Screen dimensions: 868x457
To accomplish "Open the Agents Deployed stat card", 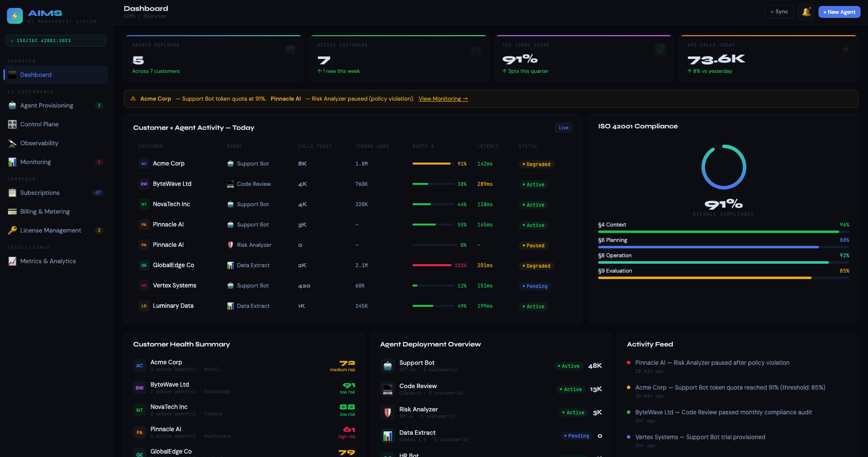I will [x=213, y=58].
